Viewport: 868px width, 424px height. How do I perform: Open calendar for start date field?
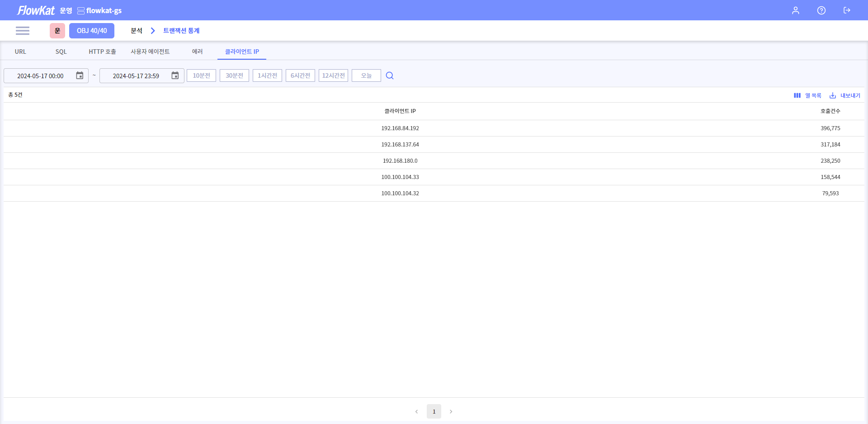click(x=80, y=75)
